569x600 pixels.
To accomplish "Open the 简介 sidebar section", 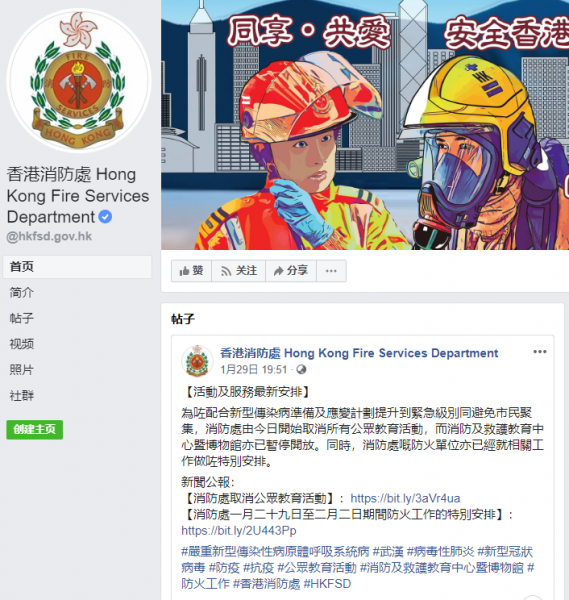I will click(x=22, y=293).
